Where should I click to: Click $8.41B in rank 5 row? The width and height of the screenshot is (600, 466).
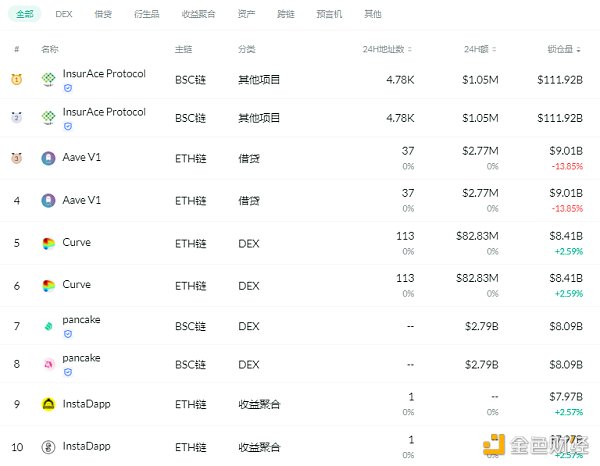566,236
